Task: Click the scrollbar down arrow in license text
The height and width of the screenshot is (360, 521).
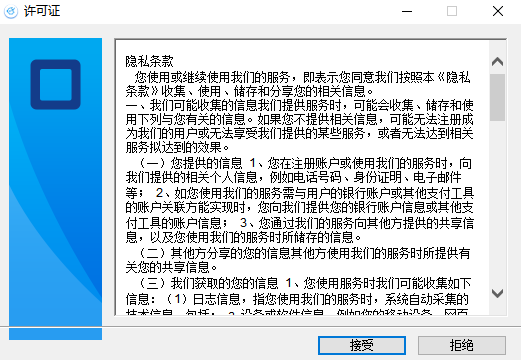Action: point(497,293)
